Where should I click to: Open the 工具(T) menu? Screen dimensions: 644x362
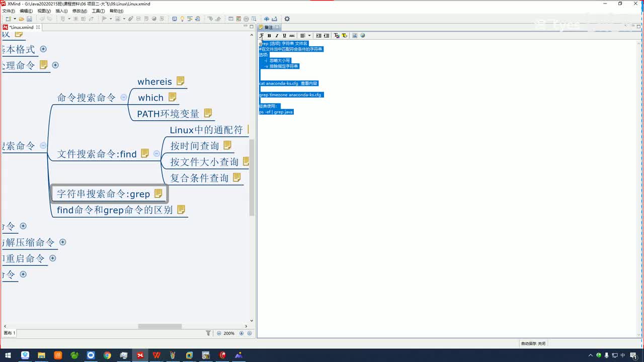pyautogui.click(x=98, y=11)
